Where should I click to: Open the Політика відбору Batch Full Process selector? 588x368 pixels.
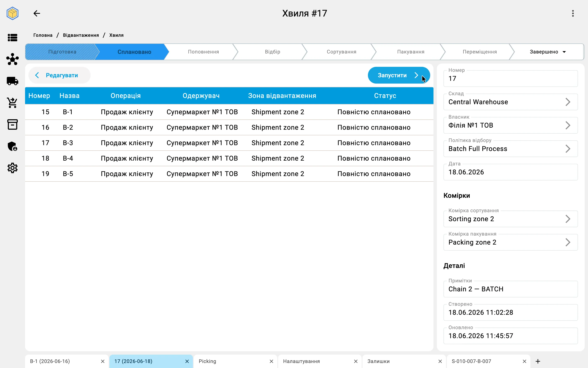click(510, 149)
